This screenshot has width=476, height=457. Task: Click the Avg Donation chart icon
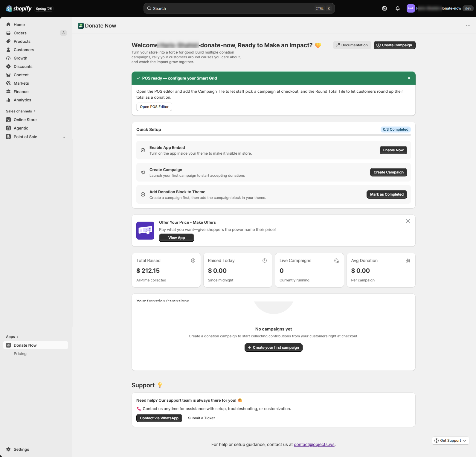pos(408,261)
